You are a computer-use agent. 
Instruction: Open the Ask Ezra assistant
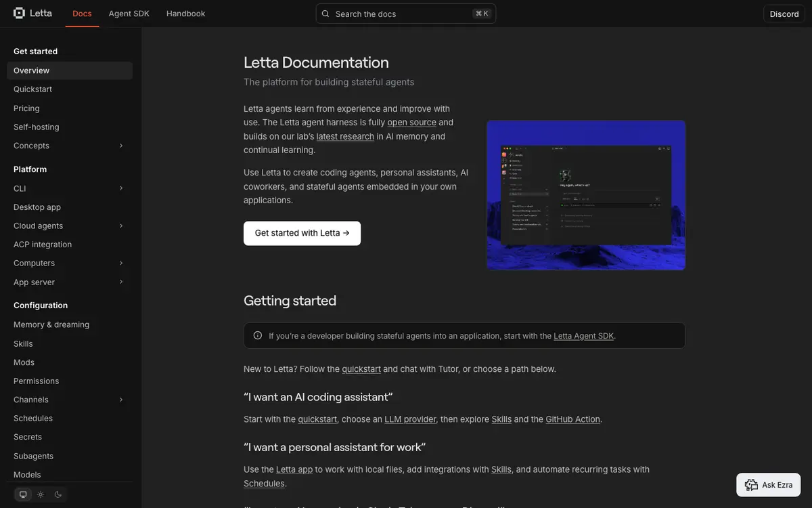(768, 485)
